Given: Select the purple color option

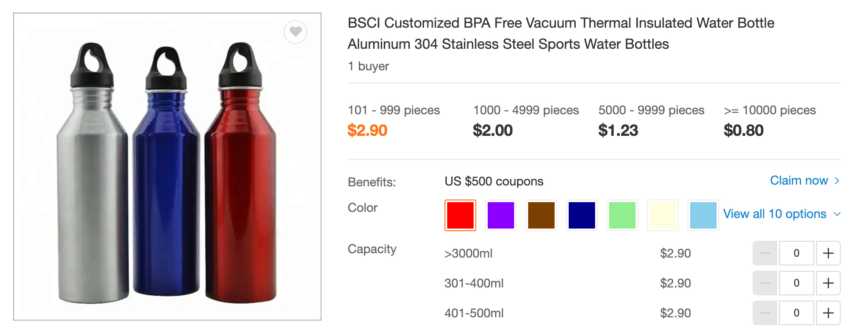Looking at the screenshot, I should pyautogui.click(x=500, y=215).
